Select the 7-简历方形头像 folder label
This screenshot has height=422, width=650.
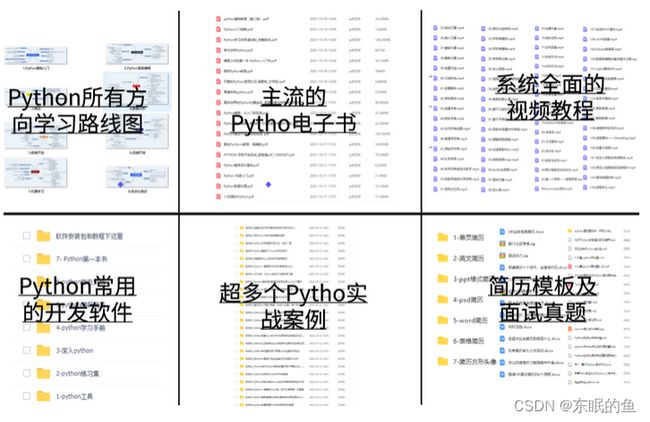(x=475, y=362)
